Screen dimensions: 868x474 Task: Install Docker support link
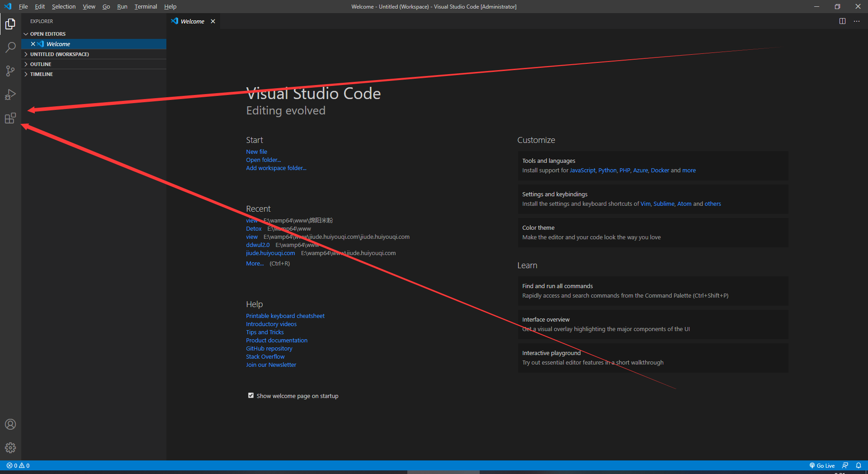coord(660,170)
